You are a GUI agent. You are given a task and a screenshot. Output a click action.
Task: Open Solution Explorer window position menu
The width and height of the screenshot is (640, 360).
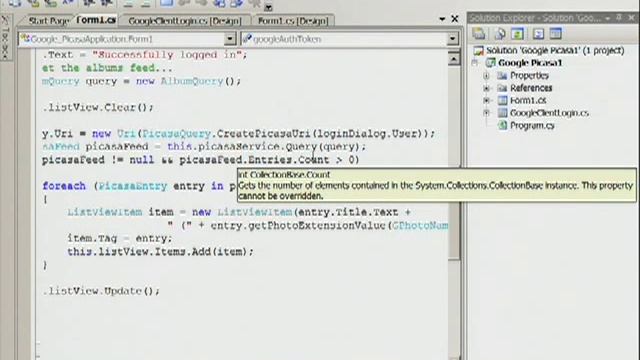608,18
